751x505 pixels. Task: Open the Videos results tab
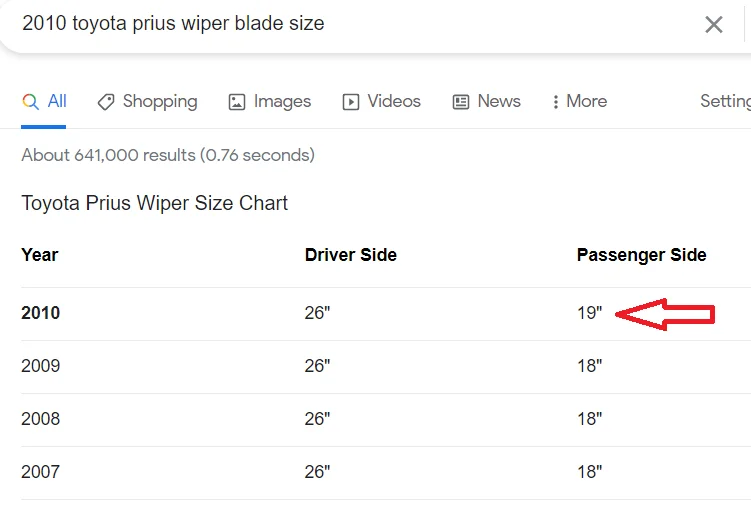click(393, 102)
